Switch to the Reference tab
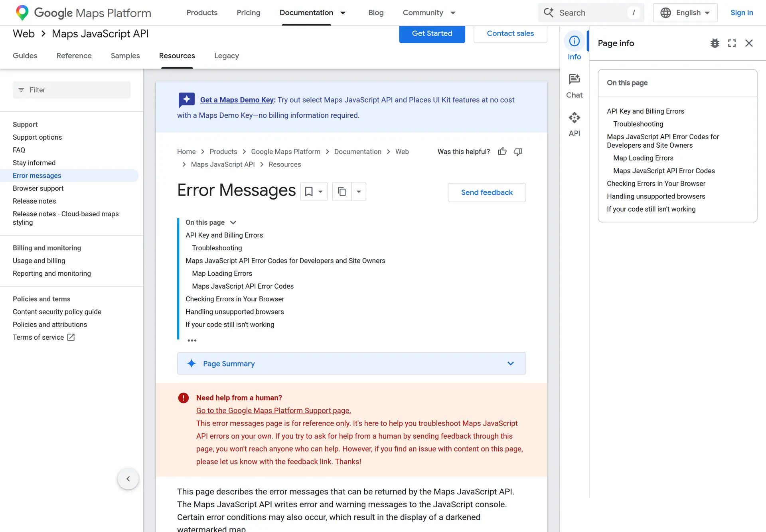766x532 pixels. pos(74,56)
